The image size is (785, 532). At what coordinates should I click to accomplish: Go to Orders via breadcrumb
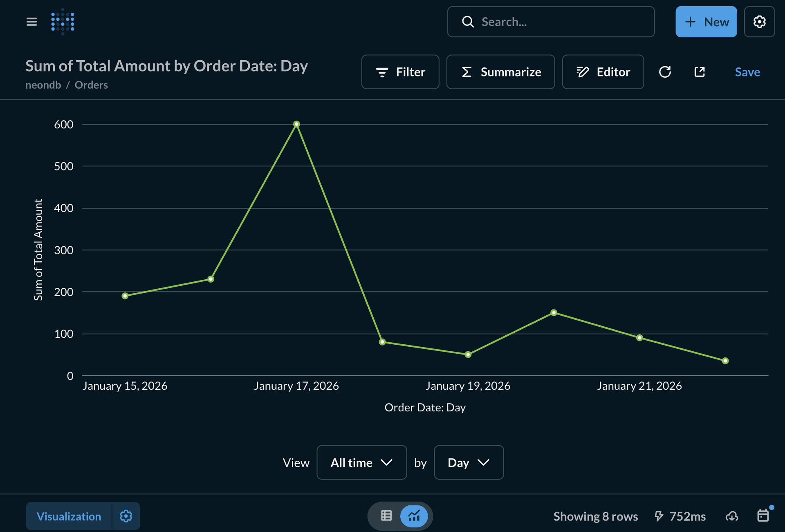coord(91,85)
